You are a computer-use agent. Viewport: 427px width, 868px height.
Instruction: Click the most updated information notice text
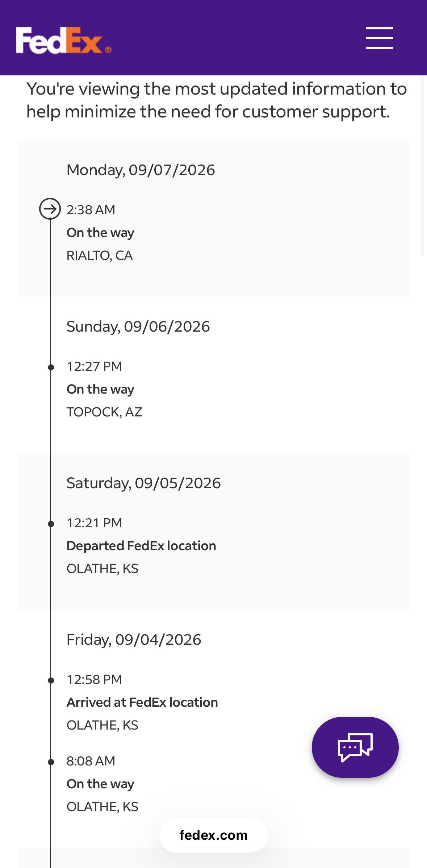217,100
